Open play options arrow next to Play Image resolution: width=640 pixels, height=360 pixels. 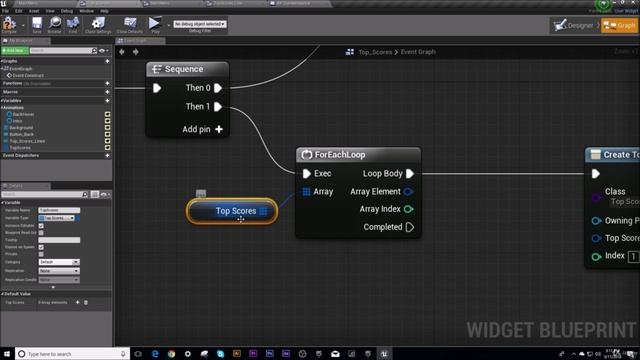tap(168, 25)
